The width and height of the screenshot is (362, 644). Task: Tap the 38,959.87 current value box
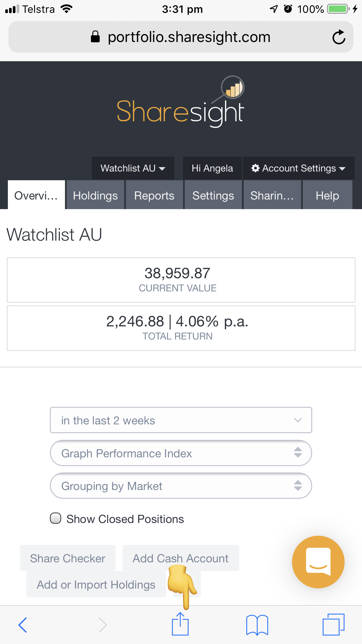(181, 280)
